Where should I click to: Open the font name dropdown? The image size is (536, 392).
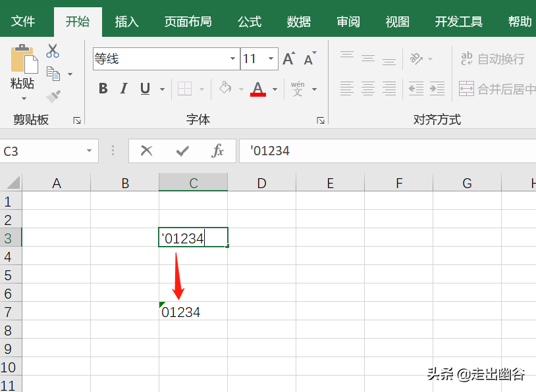(x=233, y=59)
